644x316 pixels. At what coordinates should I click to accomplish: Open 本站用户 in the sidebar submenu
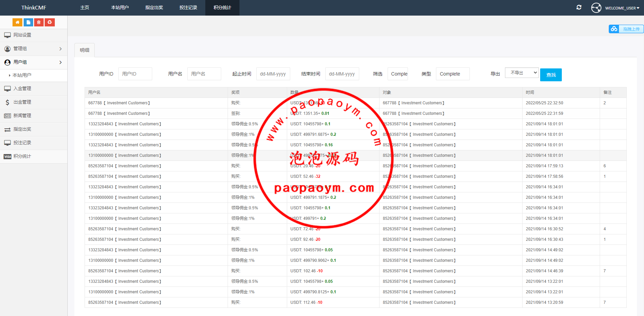22,75
